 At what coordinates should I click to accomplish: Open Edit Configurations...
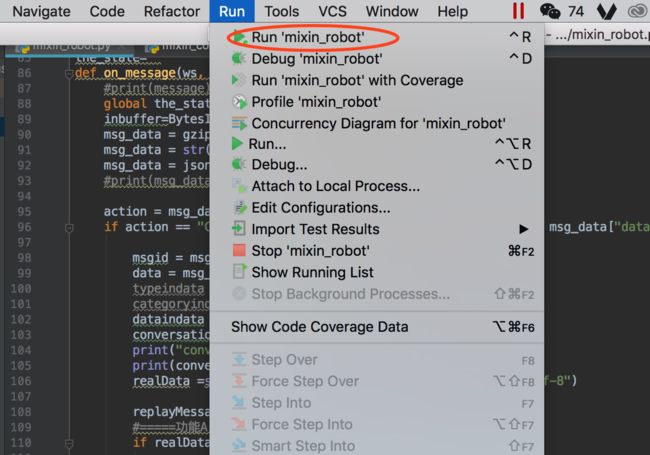[x=377, y=208]
